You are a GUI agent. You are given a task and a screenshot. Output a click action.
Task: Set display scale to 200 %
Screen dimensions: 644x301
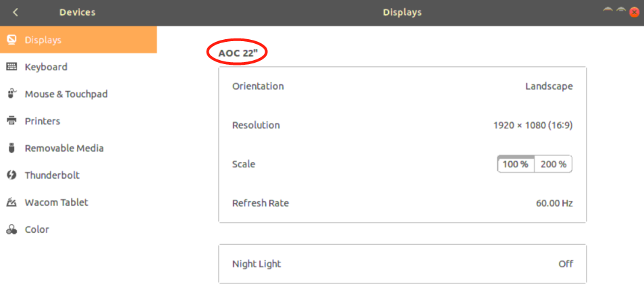(554, 164)
